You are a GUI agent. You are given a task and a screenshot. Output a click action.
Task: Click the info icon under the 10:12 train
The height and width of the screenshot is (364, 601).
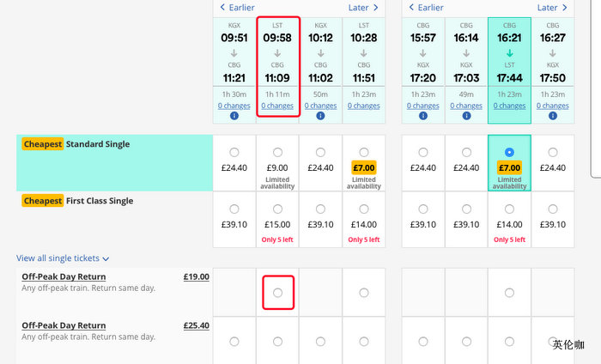pos(320,116)
